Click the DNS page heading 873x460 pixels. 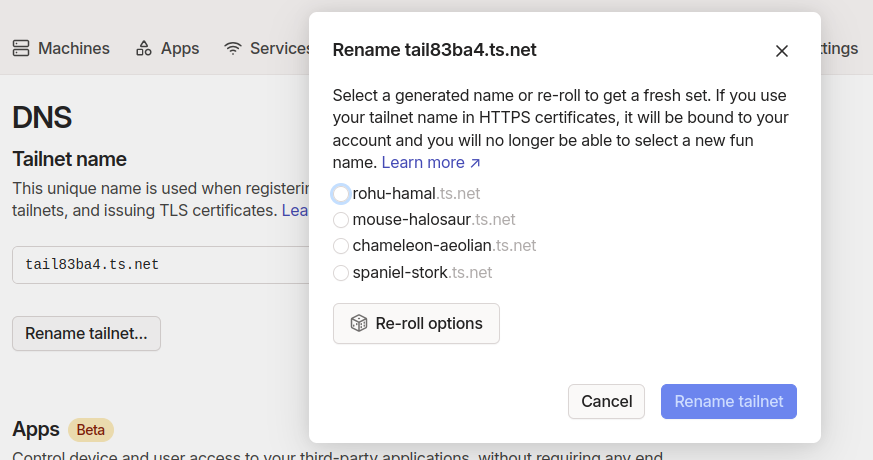pos(42,118)
